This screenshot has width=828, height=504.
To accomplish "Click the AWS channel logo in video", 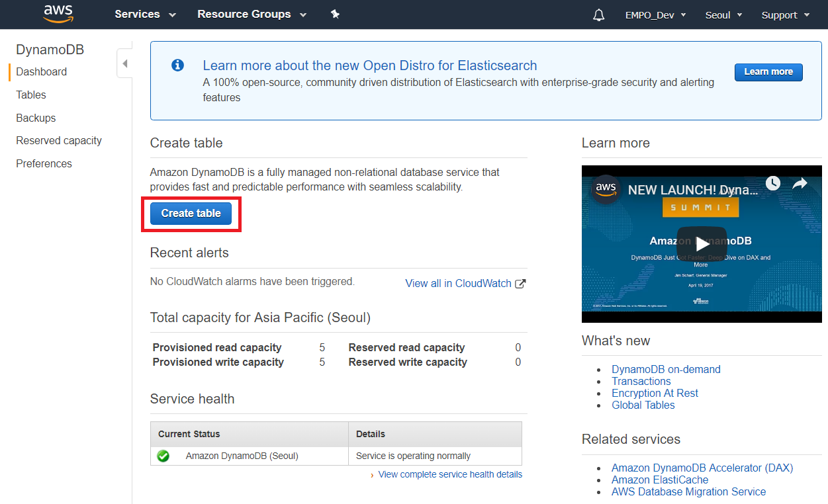I will point(605,189).
